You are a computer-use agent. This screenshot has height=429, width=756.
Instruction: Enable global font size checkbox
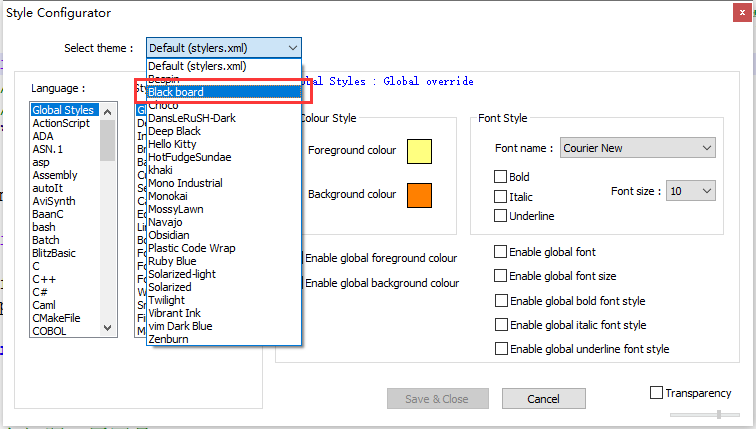point(500,276)
